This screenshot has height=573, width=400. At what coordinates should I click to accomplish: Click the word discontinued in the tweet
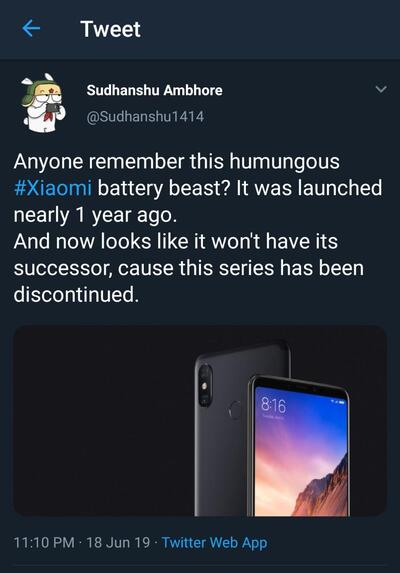[76, 294]
